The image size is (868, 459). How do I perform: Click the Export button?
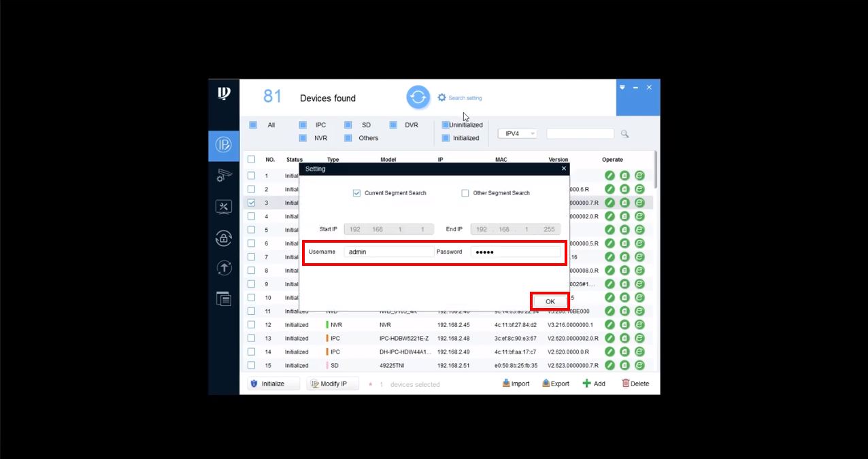coord(556,384)
